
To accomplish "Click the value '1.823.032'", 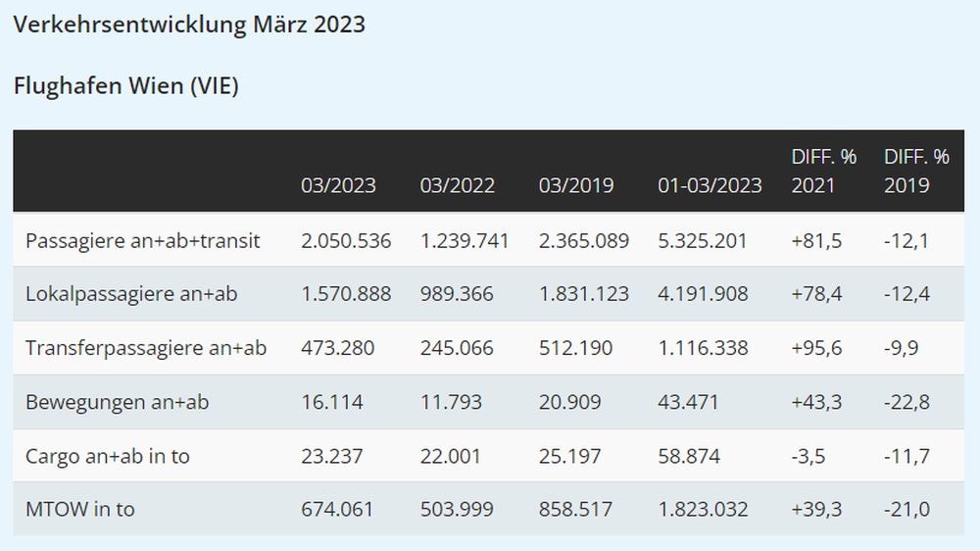I will 703,509.
